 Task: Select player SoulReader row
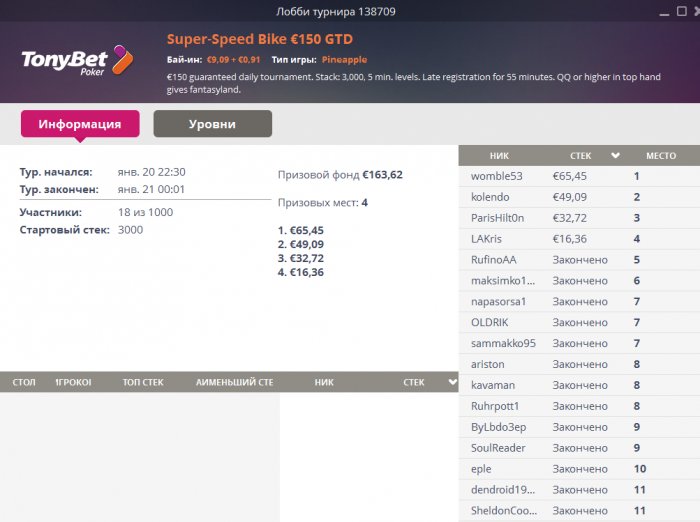coord(579,448)
